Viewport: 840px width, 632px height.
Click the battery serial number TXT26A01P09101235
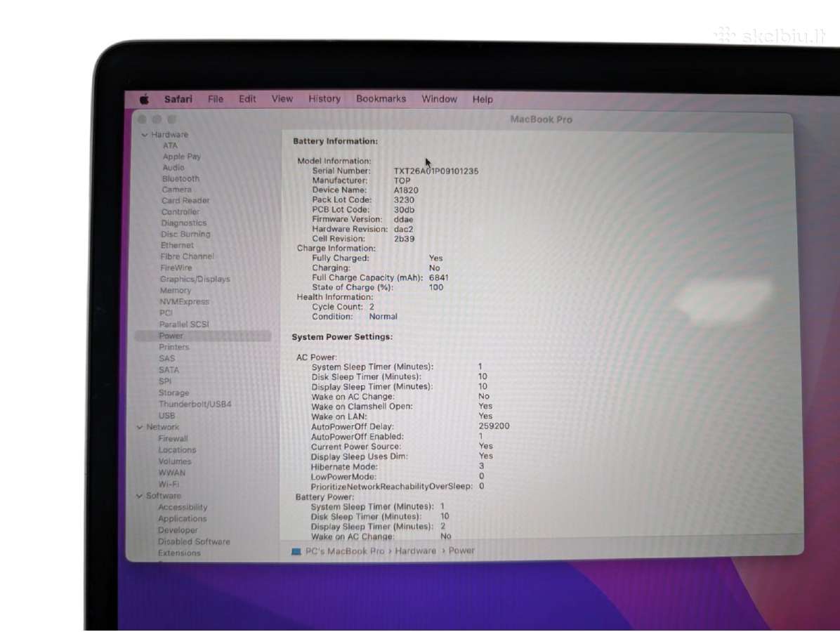[x=436, y=171]
